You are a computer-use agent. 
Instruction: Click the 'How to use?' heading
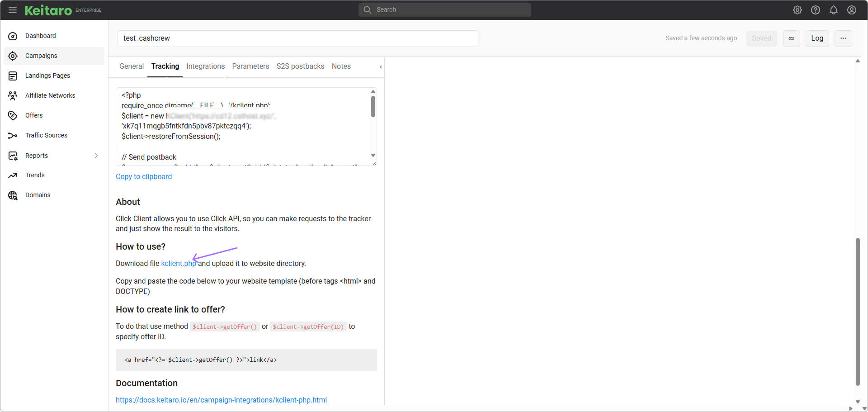(x=141, y=247)
